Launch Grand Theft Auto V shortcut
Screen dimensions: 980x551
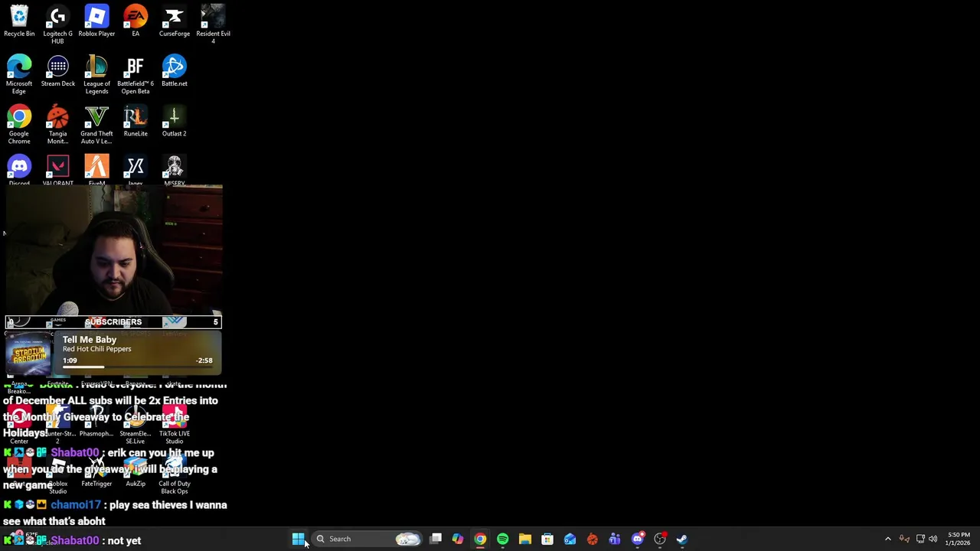coord(96,125)
